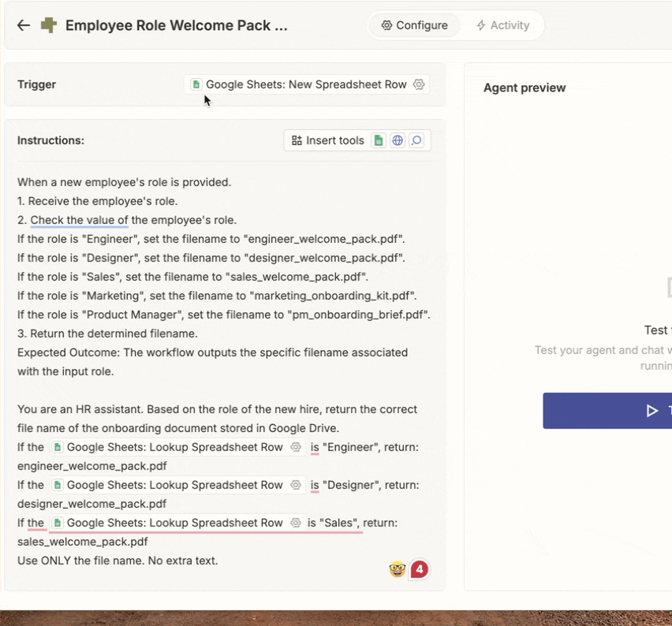Click the line with 'pm_onboarding_brief.pdf'
672x626 pixels.
(224, 315)
